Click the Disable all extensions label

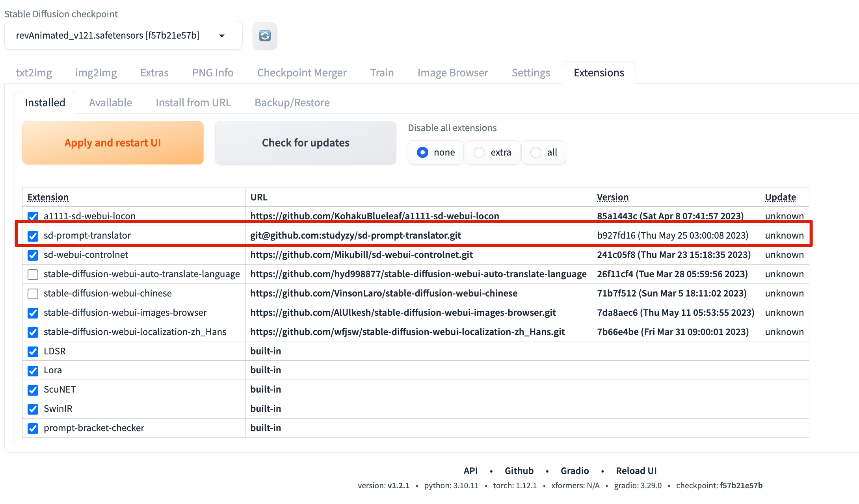click(452, 128)
